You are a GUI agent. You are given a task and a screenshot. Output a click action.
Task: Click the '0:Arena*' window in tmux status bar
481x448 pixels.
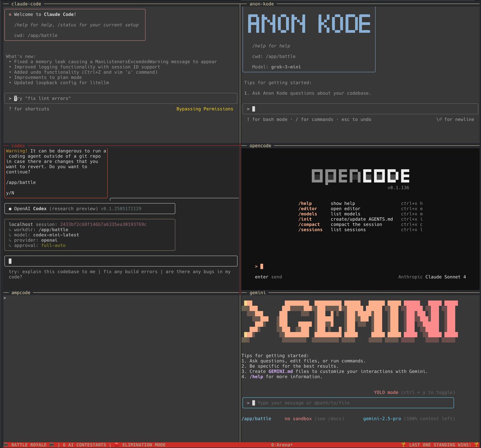(x=282, y=445)
